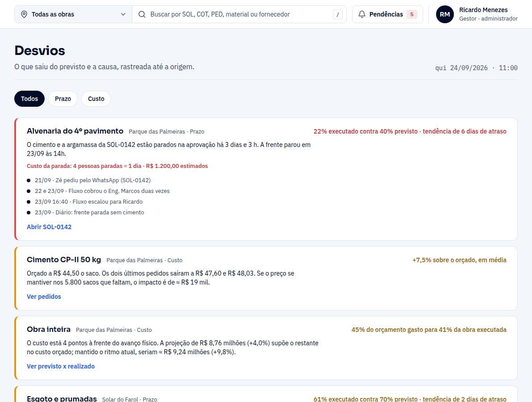The image size is (532, 402).
Task: Click the Obra inteira card title
Action: [49, 329]
